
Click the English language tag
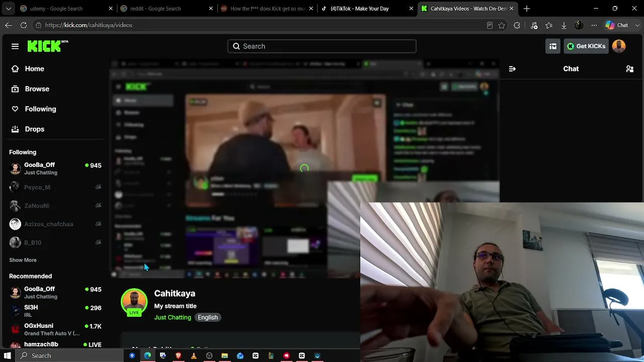[208, 317]
